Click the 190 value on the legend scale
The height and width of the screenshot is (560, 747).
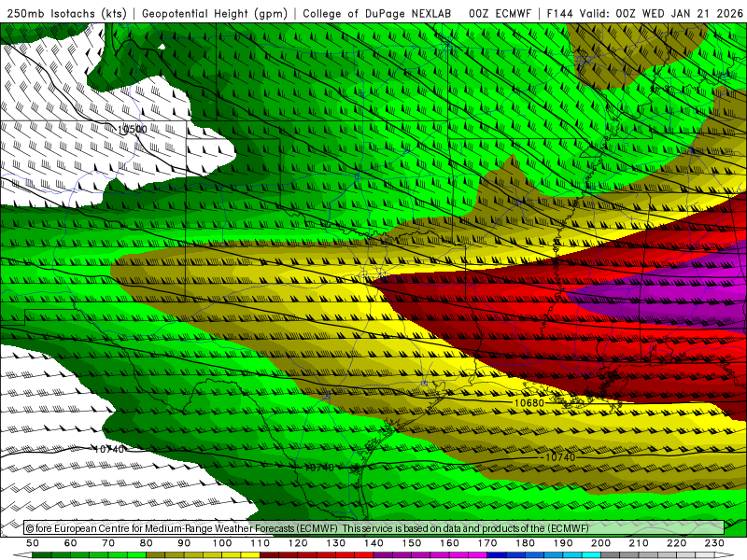point(563,543)
